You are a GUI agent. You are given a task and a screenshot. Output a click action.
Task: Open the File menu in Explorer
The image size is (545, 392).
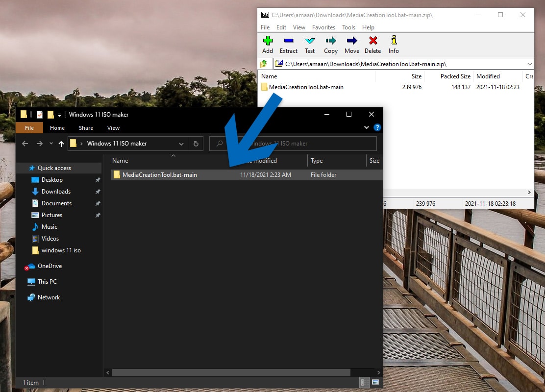click(29, 127)
